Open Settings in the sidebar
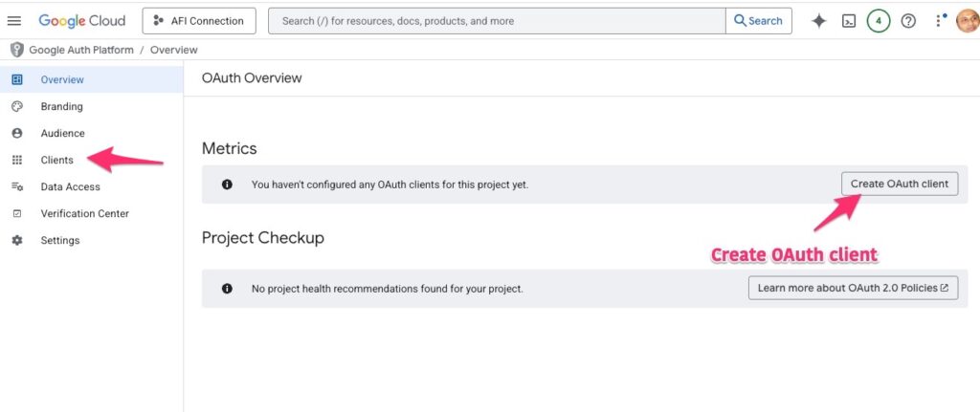The image size is (980, 412). coord(59,241)
